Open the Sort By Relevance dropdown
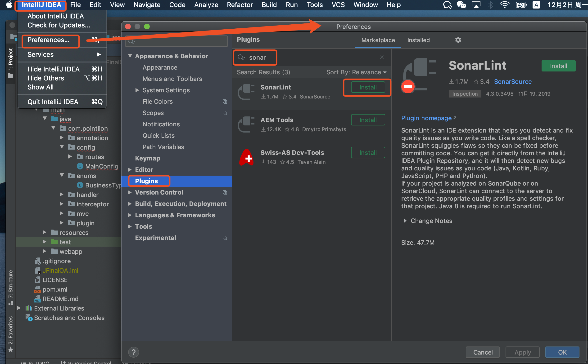 click(356, 72)
